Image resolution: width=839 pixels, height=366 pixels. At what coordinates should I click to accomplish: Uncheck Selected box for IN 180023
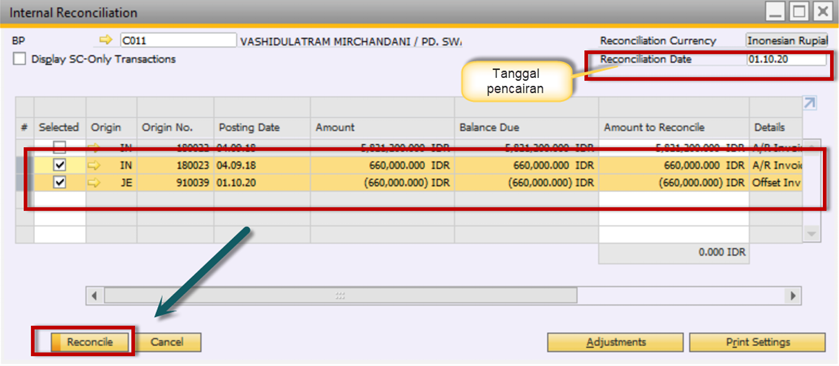coord(60,166)
